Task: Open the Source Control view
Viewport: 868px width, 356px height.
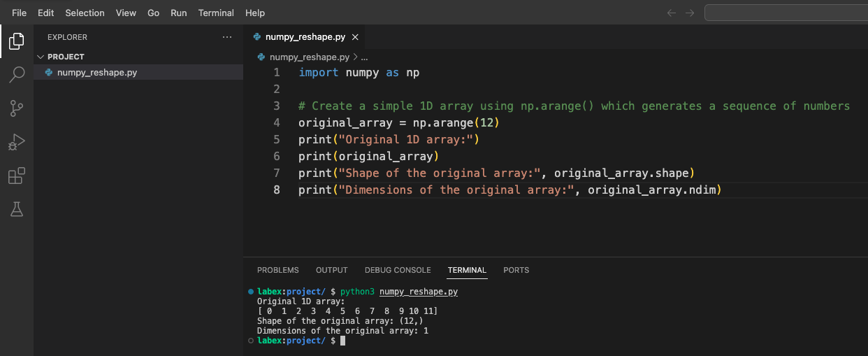Action: coord(16,108)
